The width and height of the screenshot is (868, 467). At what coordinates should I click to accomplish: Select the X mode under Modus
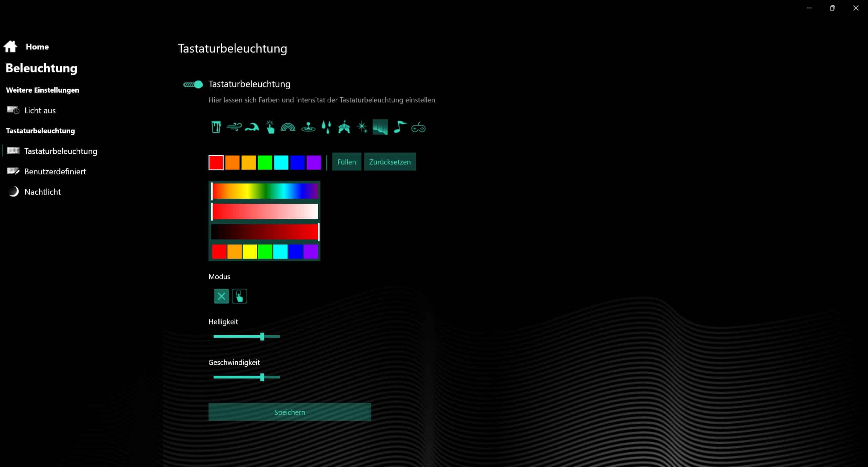pyautogui.click(x=221, y=296)
